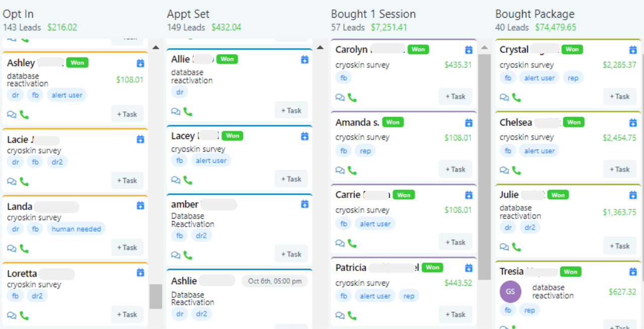The width and height of the screenshot is (644, 329).
Task: Click scroll-up arrow in Bought 1 Session column
Action: pos(484,48)
